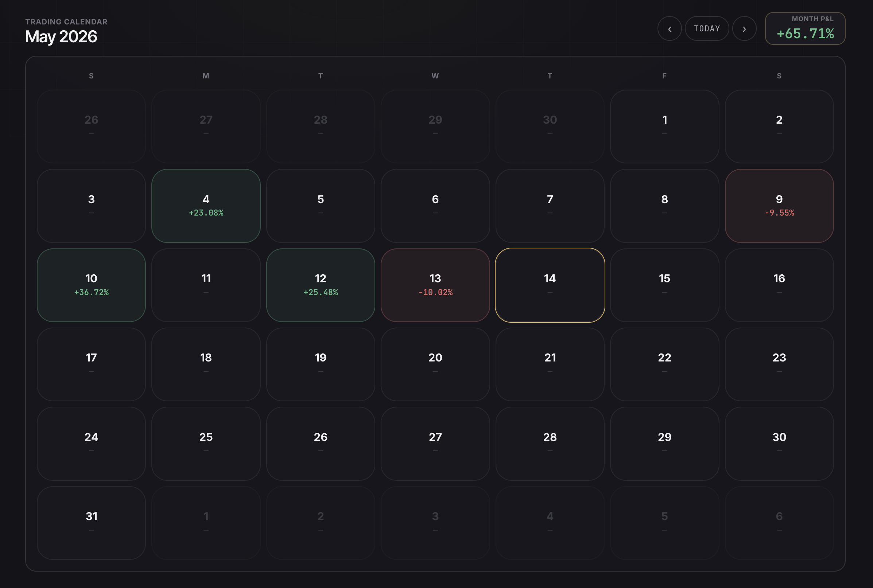Go to the next month arrow

pos(744,28)
